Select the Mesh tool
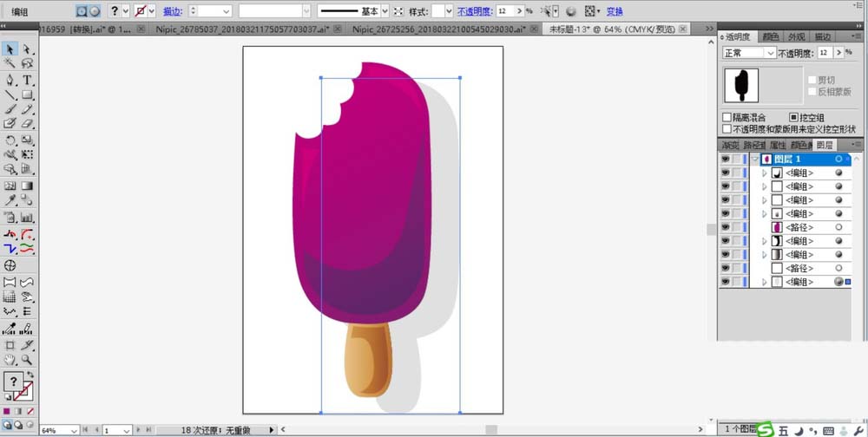Screen dimensions: 868x437 point(10,186)
